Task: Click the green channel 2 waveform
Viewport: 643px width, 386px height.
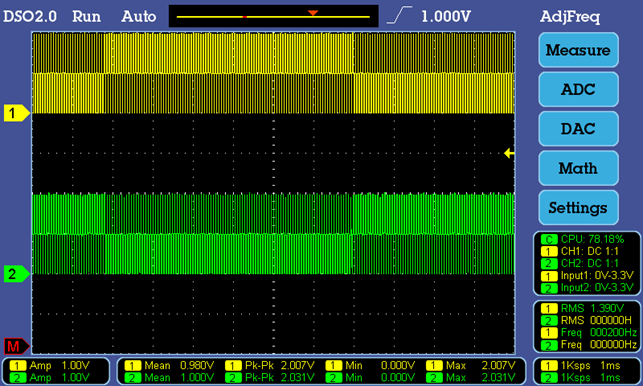Action: coord(273,234)
